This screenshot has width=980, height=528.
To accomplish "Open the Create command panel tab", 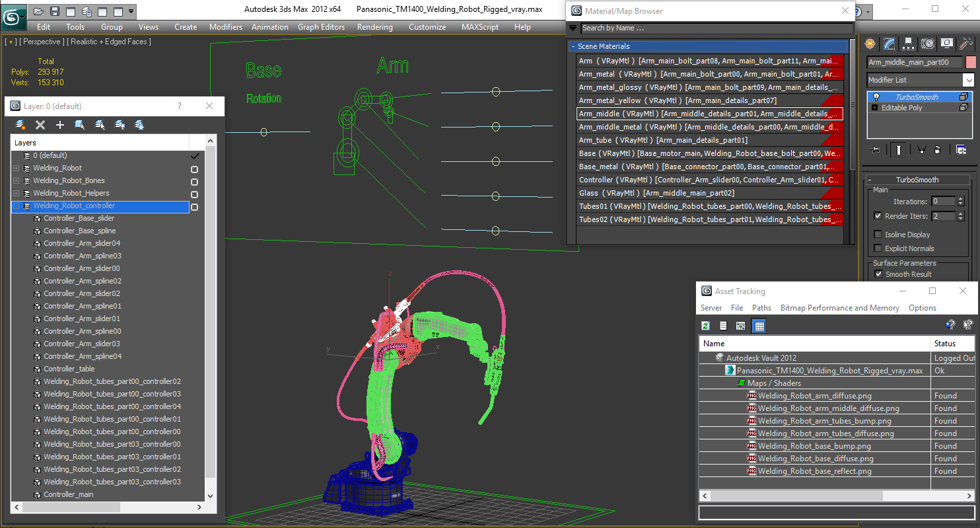I will (x=870, y=44).
